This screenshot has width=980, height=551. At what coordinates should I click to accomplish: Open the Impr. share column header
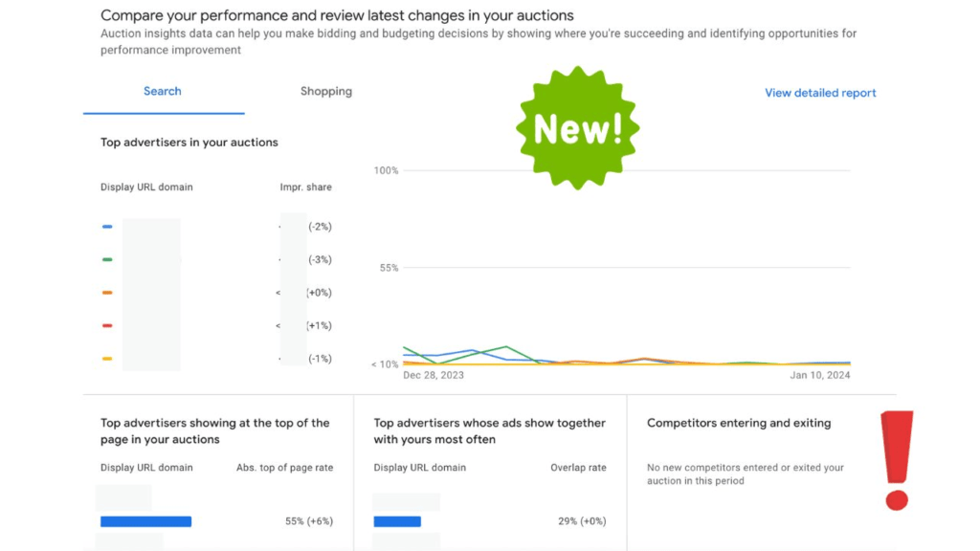[x=306, y=187]
